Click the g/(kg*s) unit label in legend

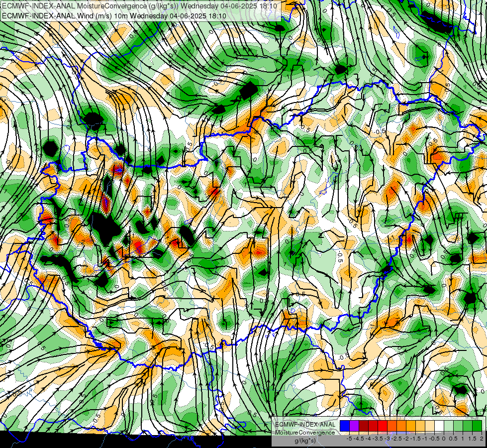[305, 441]
